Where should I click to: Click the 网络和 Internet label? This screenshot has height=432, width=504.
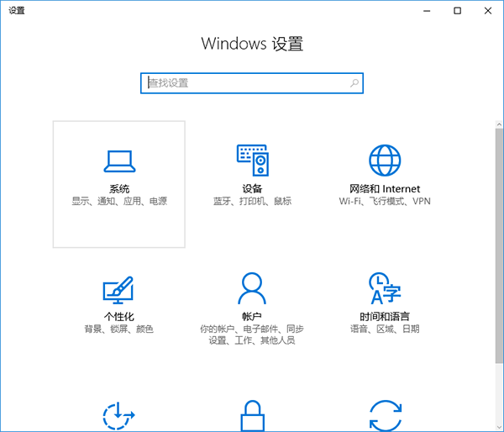385,188
